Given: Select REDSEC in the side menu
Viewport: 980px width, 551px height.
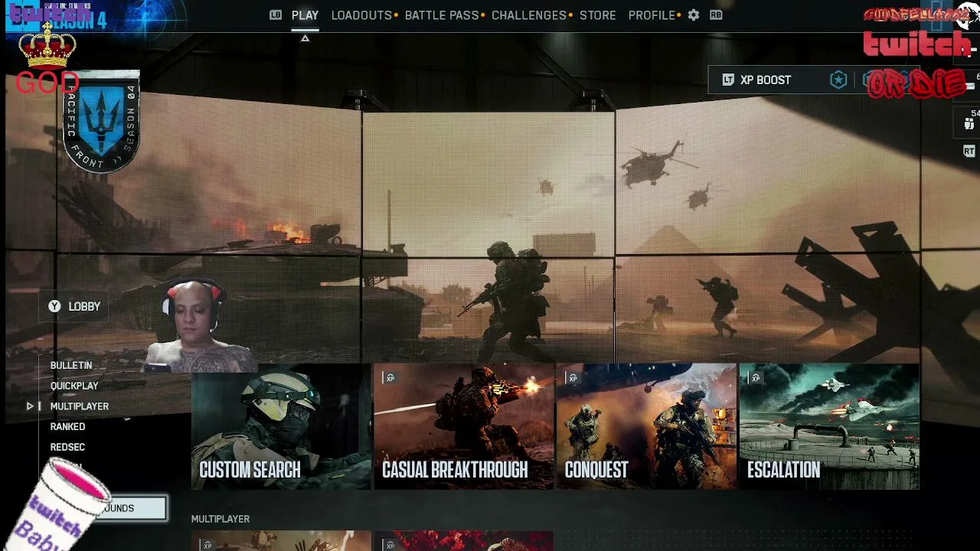Looking at the screenshot, I should [x=67, y=447].
